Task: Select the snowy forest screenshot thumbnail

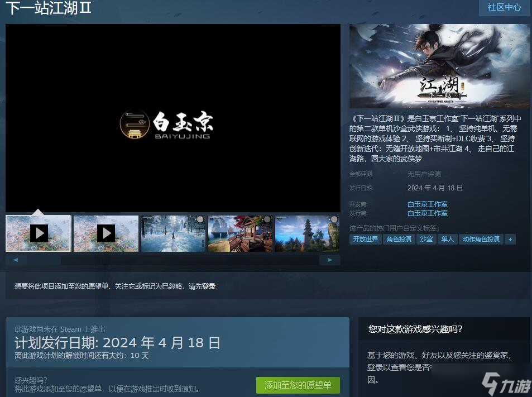Action: (173, 233)
